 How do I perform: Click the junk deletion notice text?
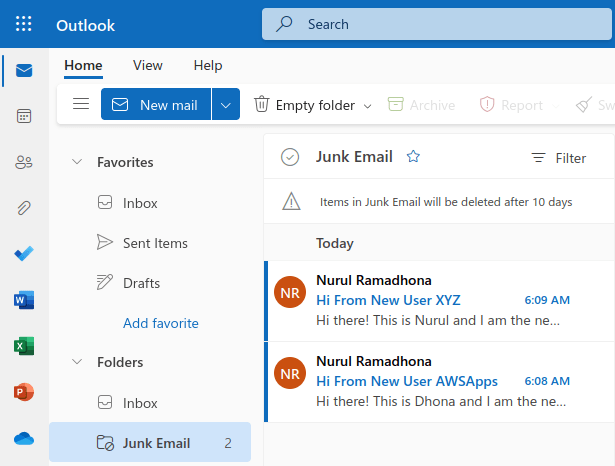point(446,202)
